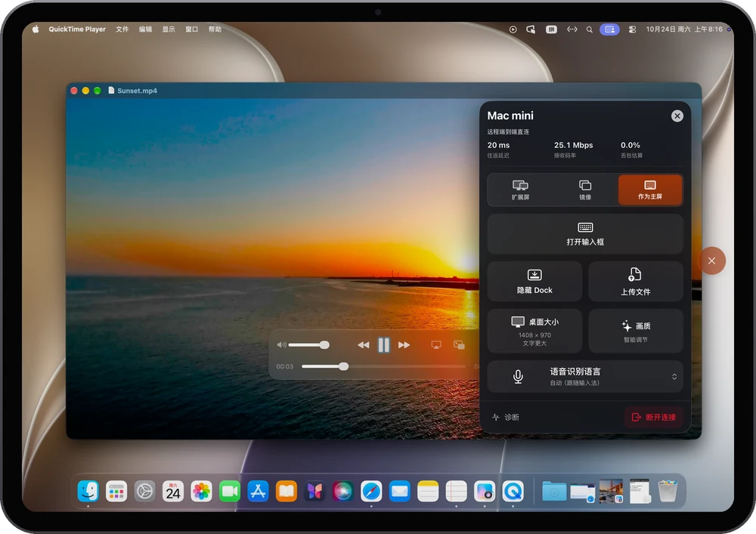
Task: Open System Settings from the Dock
Action: click(x=144, y=491)
